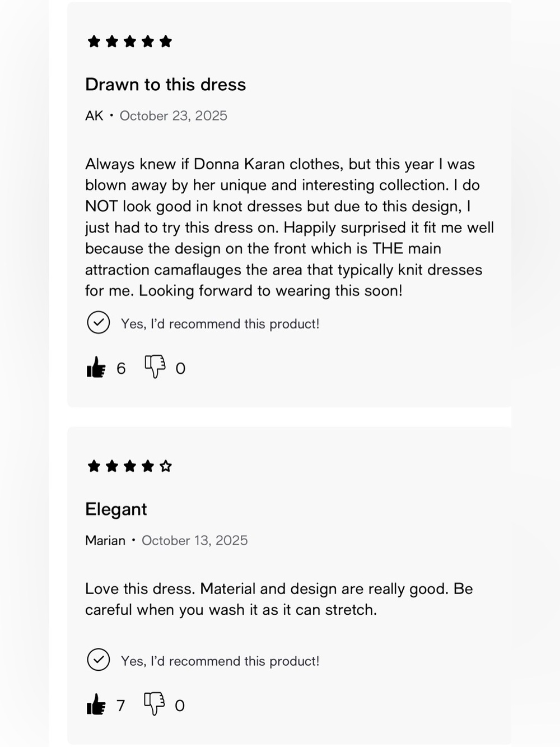The width and height of the screenshot is (560, 747).
Task: Click the October 23, 2025 date
Action: pos(174,116)
